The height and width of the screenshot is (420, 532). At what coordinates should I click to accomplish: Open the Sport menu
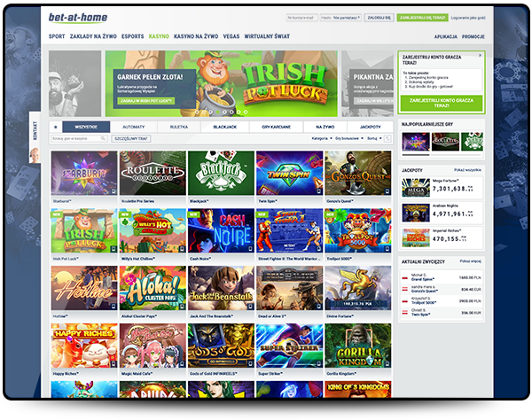(57, 36)
